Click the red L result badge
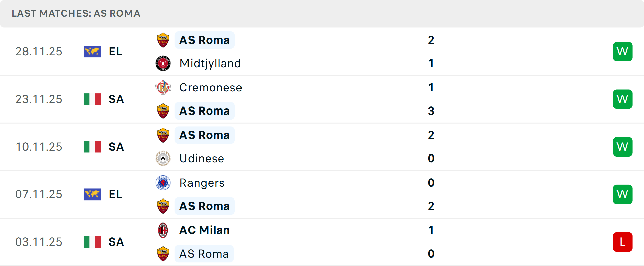This screenshot has height=266, width=644. pos(623,242)
